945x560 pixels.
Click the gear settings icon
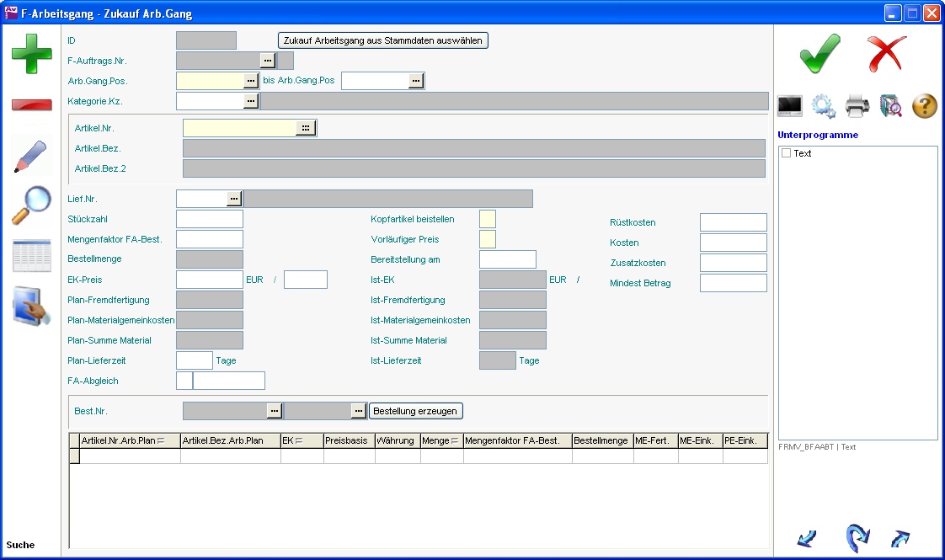point(823,106)
